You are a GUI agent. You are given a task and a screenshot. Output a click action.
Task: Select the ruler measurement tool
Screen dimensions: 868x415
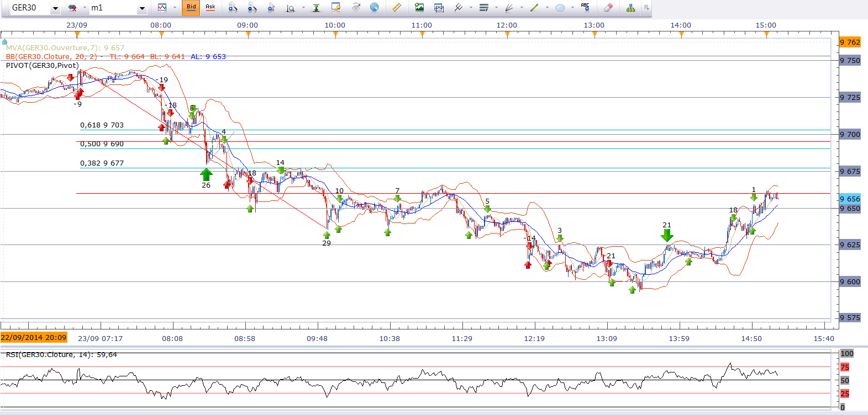(x=396, y=8)
